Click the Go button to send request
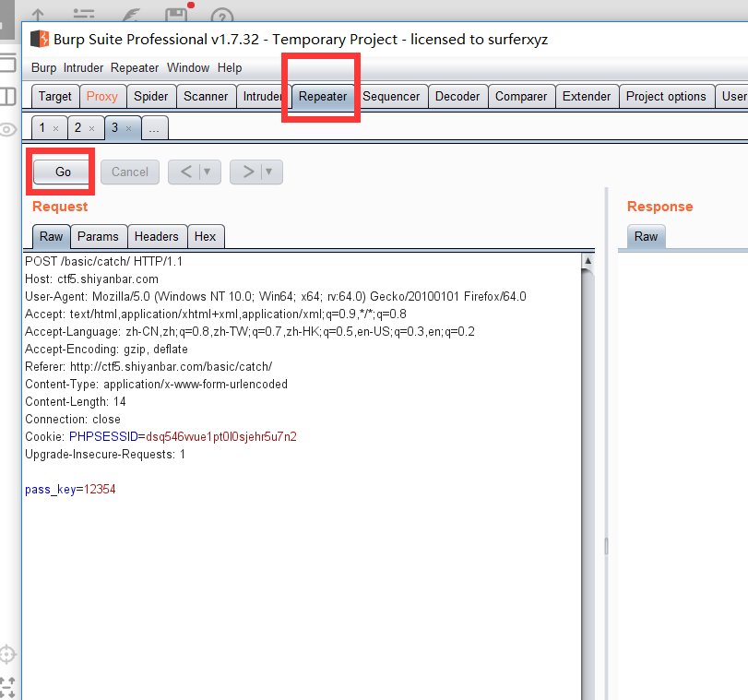This screenshot has width=748, height=700. [63, 172]
